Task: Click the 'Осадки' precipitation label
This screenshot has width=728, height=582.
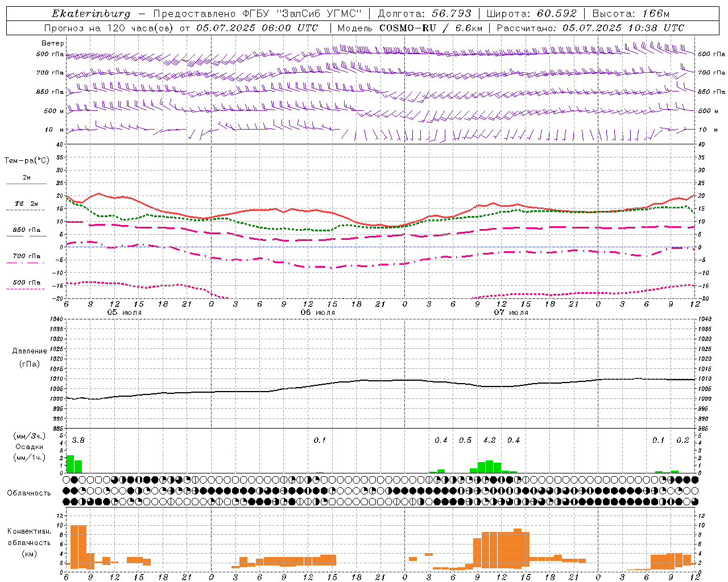Action: [30, 447]
